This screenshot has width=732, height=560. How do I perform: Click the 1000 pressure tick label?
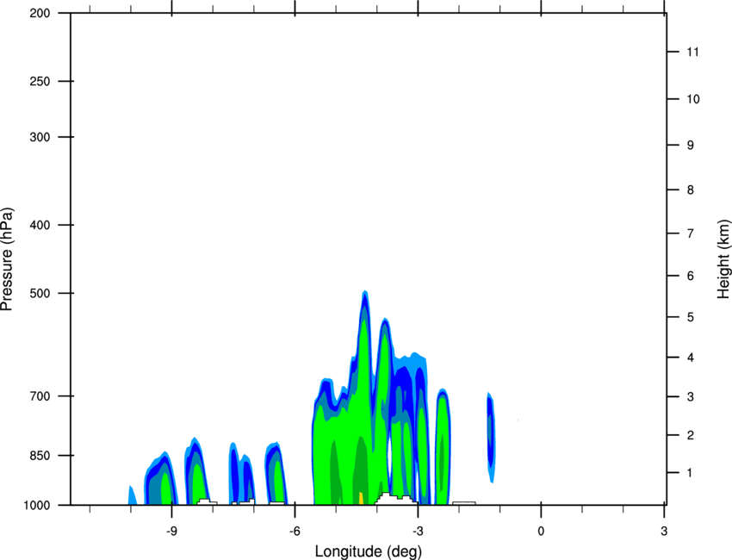[37, 506]
